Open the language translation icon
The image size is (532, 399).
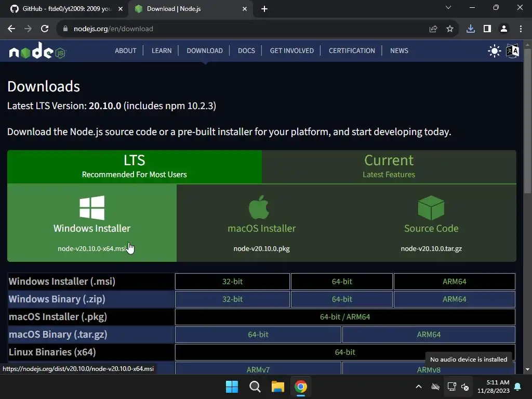(x=512, y=51)
